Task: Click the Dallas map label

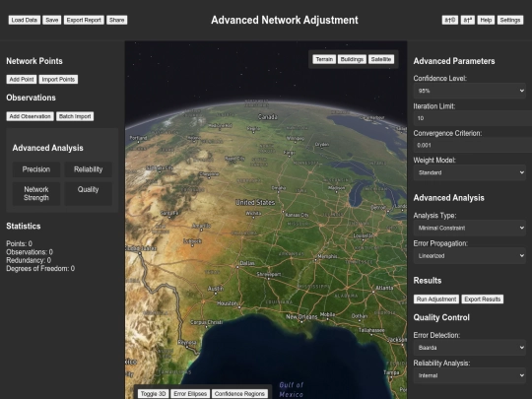Action: click(x=247, y=263)
